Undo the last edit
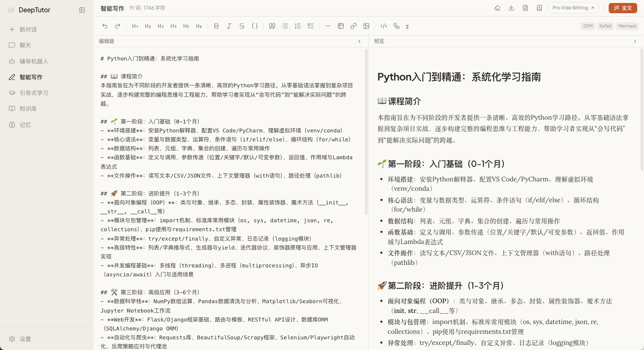 [x=105, y=26]
